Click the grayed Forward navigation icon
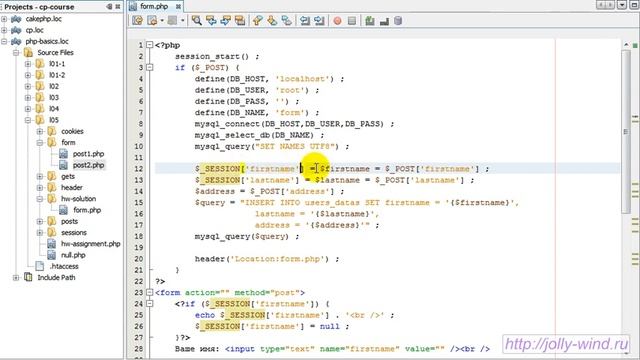Image resolution: width=640 pixels, height=360 pixels. point(172,20)
